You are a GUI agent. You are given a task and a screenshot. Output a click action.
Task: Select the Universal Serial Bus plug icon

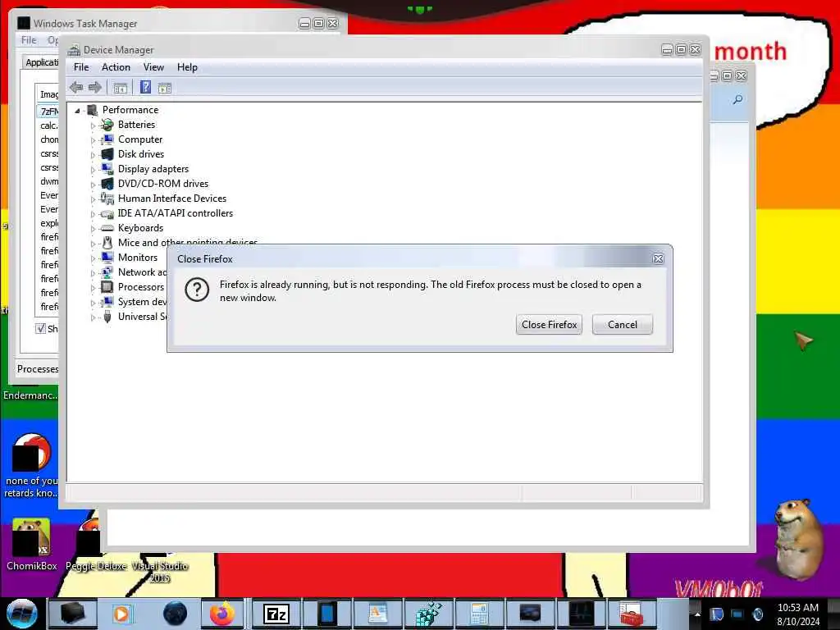[x=107, y=317]
